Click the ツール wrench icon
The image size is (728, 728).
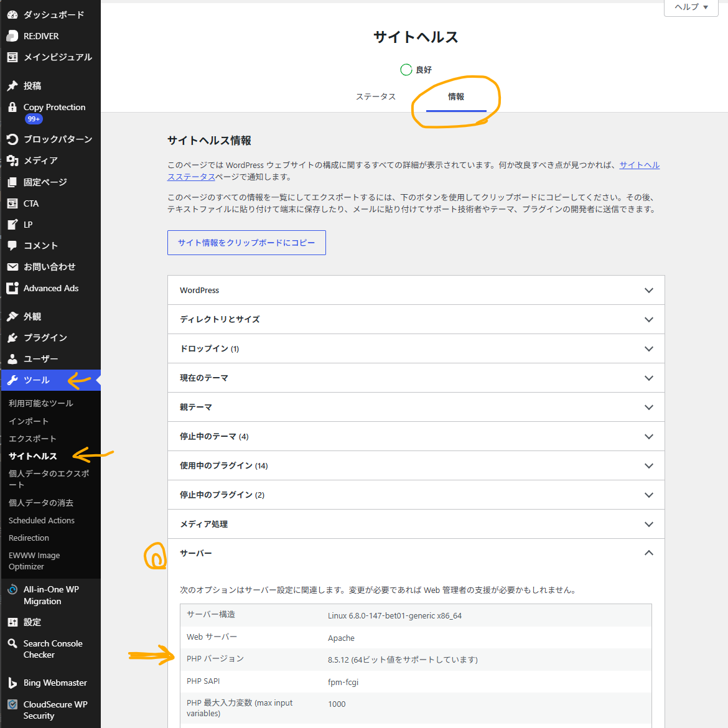pyautogui.click(x=12, y=380)
